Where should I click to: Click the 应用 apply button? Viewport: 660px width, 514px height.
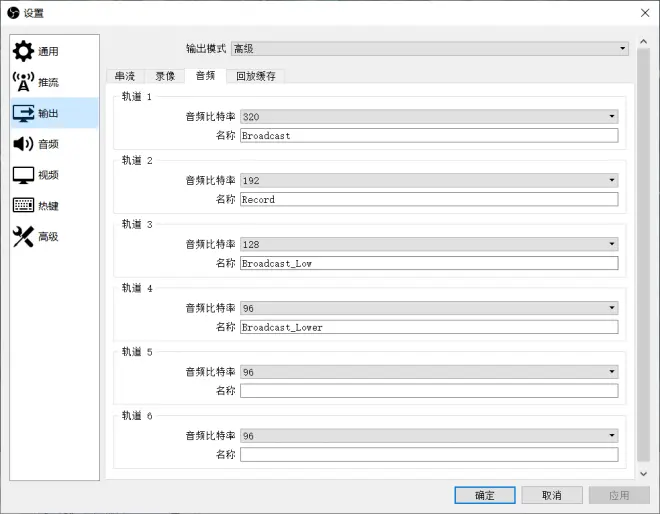click(619, 495)
